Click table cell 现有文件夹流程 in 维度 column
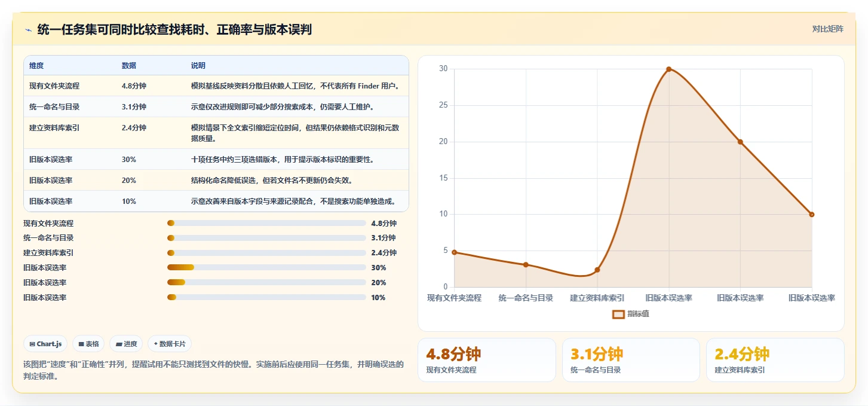Viewport: 868px width, 406px height. (54, 86)
